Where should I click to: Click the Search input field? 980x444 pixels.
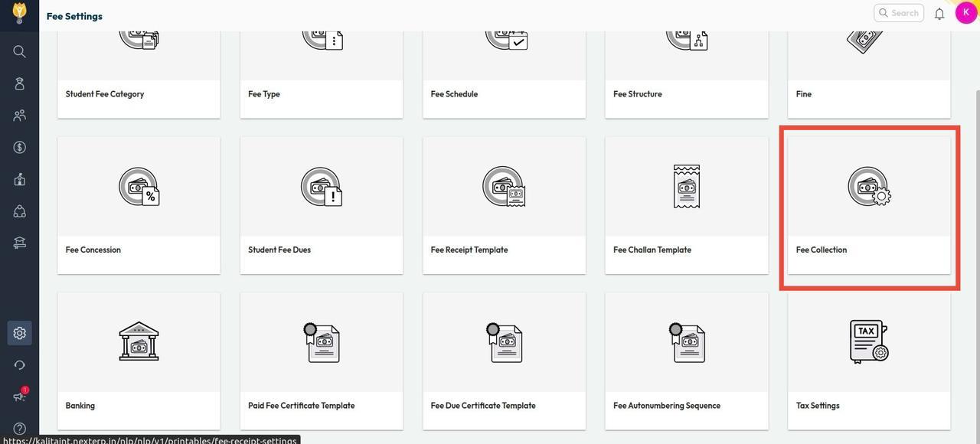[x=899, y=13]
